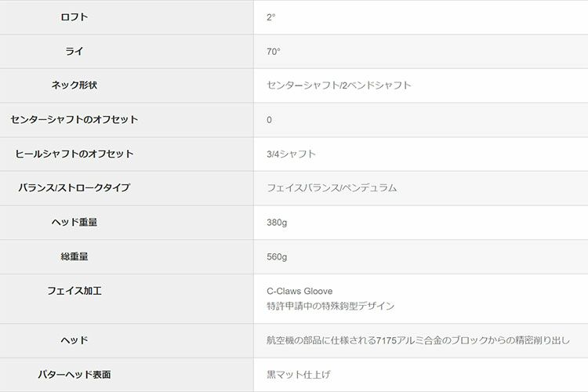This screenshot has width=588, height=392.
Task: Select the 70° lie value
Action: tap(274, 52)
